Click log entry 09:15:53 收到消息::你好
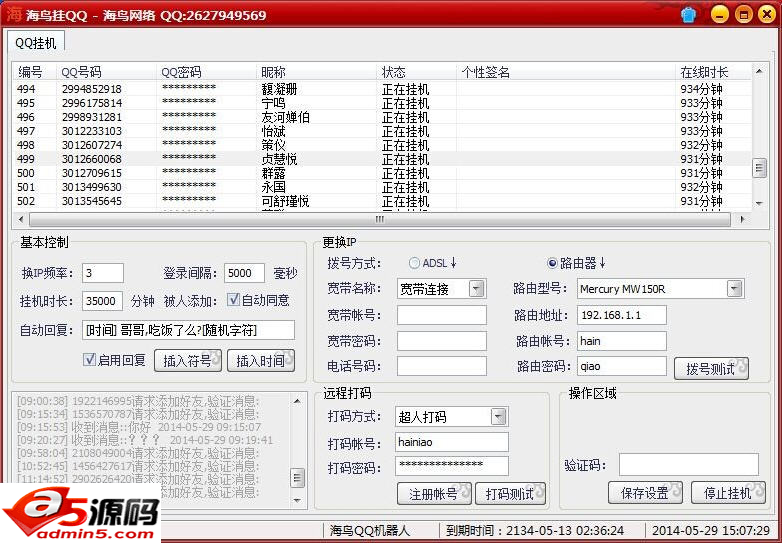The width and height of the screenshot is (782, 543). point(139,427)
